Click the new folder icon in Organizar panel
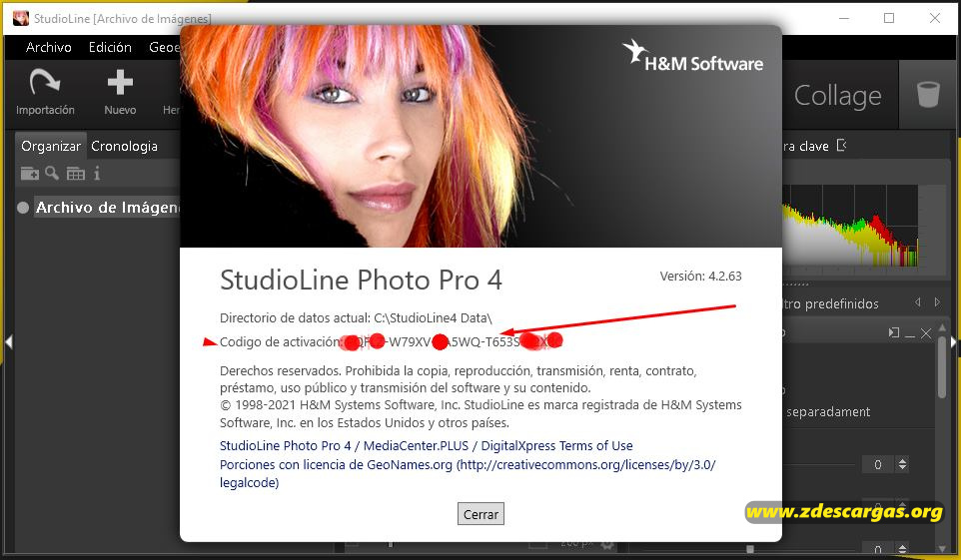 pos(29,174)
